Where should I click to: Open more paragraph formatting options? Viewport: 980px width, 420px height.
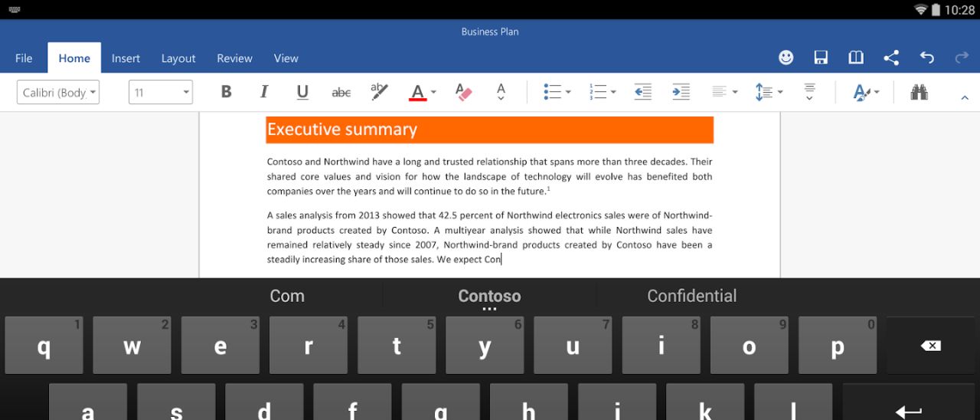tap(809, 92)
